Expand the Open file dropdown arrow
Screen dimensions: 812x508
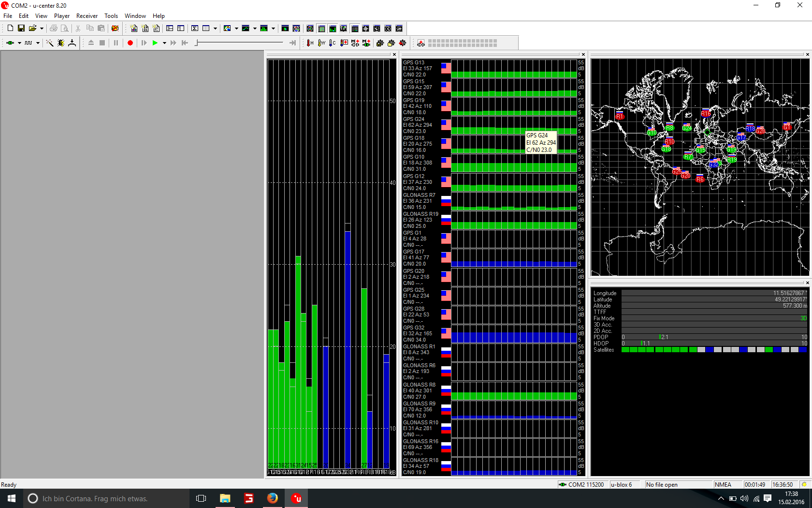tap(42, 29)
